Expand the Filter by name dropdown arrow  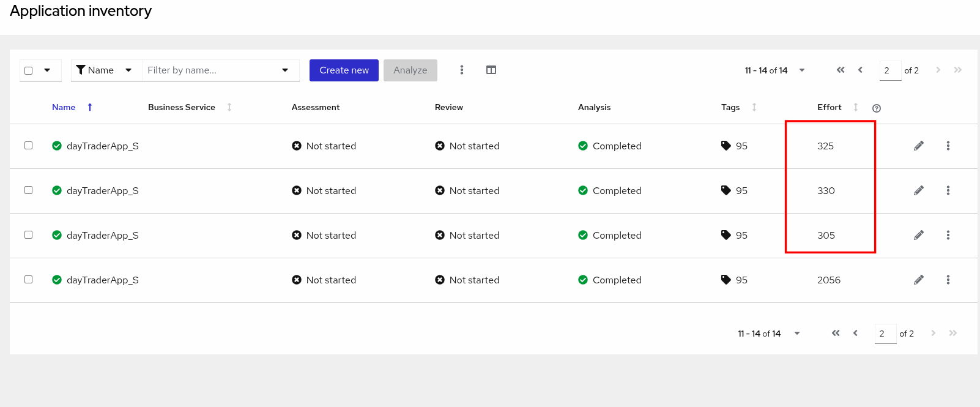[x=285, y=70]
